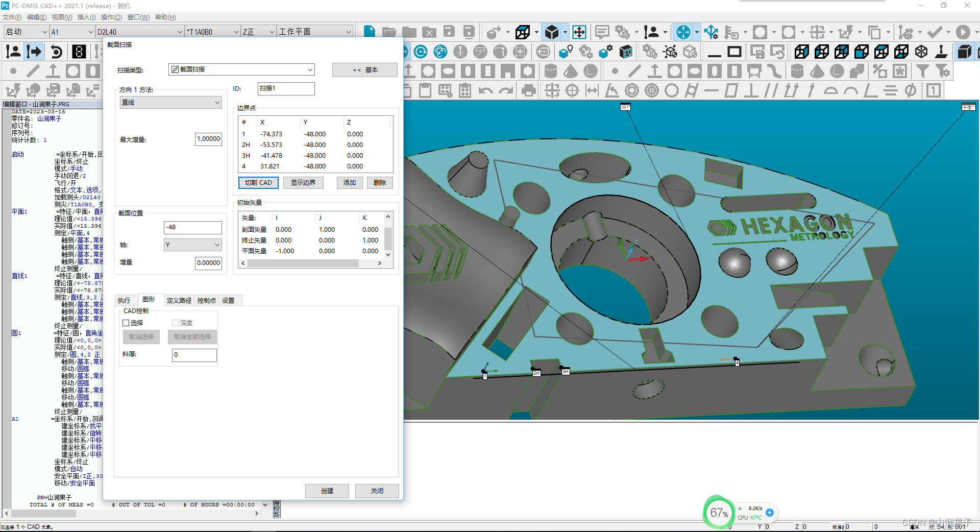This screenshot has width=980, height=532.
Task: Expand the 扫描类型 scan type combo box
Action: (x=241, y=69)
